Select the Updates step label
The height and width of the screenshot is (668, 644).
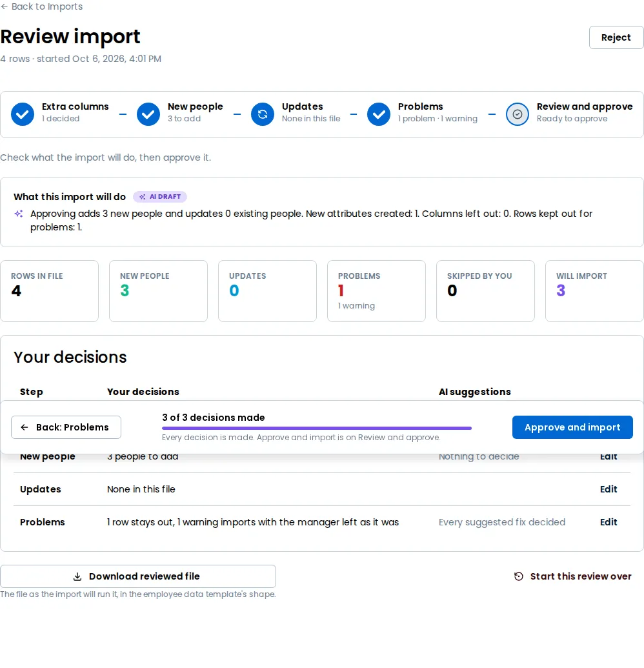pos(303,106)
